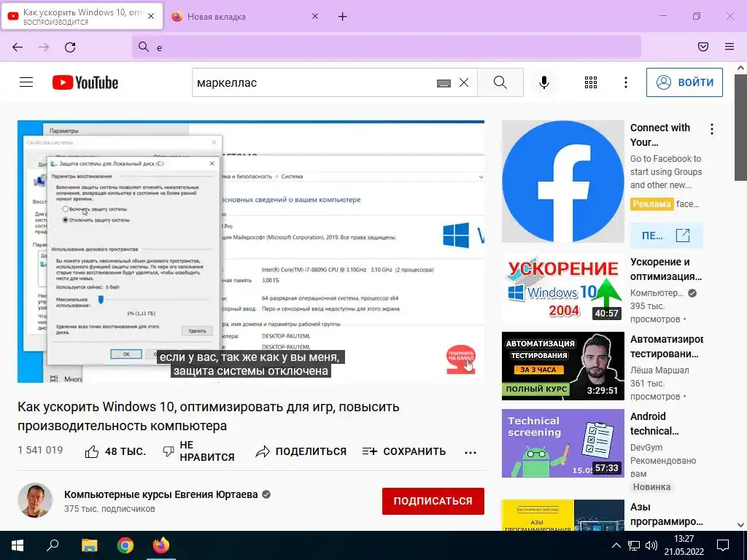Open channel Компьютерные курсы Евгения Юртаева
The width and height of the screenshot is (747, 560).
(161, 495)
